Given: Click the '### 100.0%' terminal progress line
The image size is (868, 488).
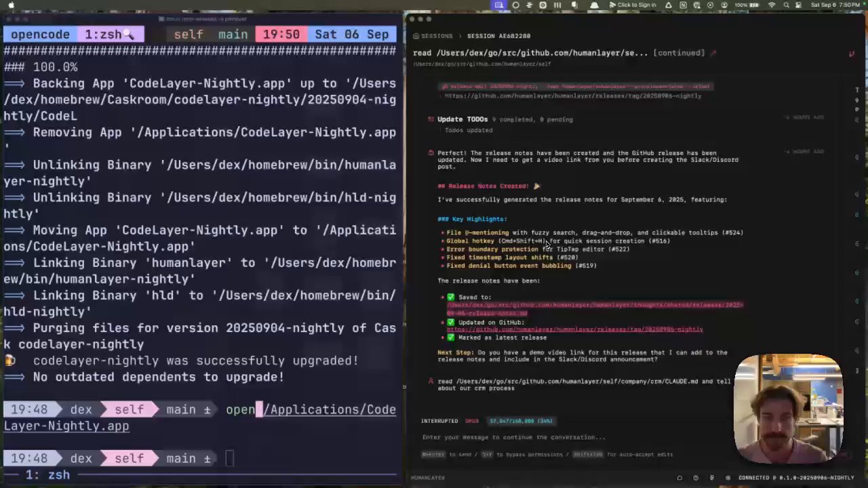Looking at the screenshot, I should (x=41, y=67).
